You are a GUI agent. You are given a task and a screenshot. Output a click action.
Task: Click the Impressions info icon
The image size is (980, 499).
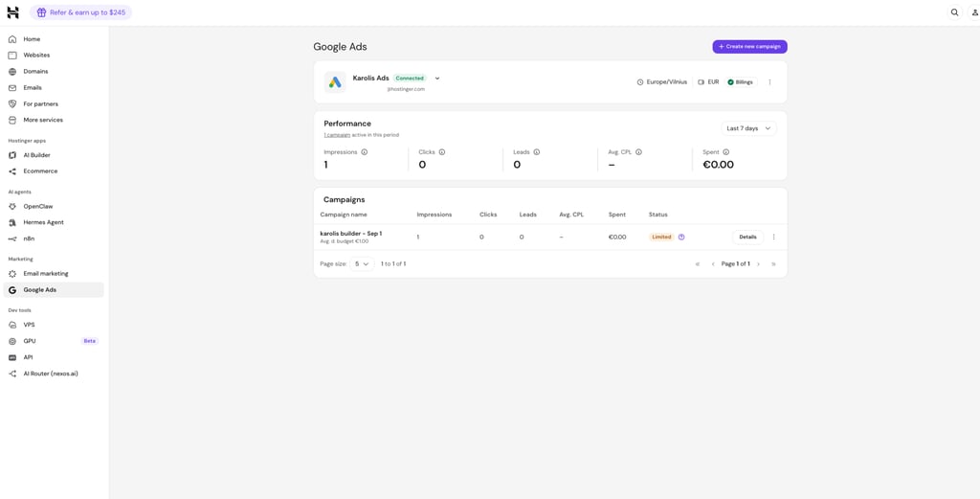(365, 152)
